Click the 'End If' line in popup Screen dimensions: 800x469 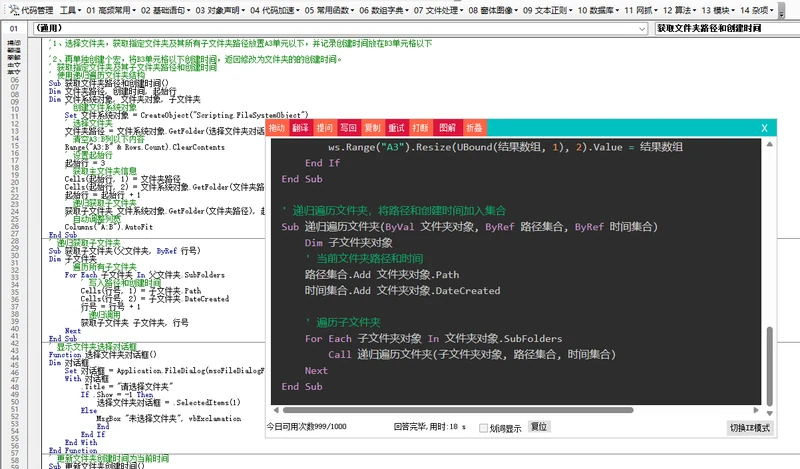point(322,163)
